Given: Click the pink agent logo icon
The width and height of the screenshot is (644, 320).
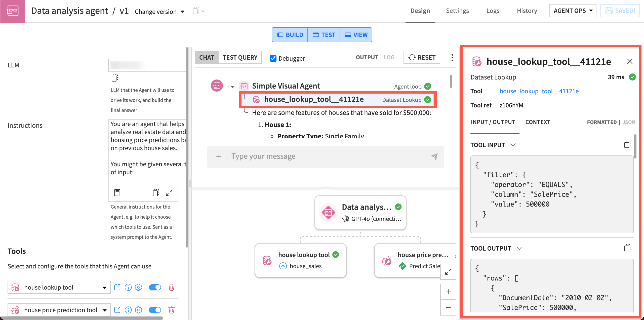Looking at the screenshot, I should pyautogui.click(x=13, y=11).
